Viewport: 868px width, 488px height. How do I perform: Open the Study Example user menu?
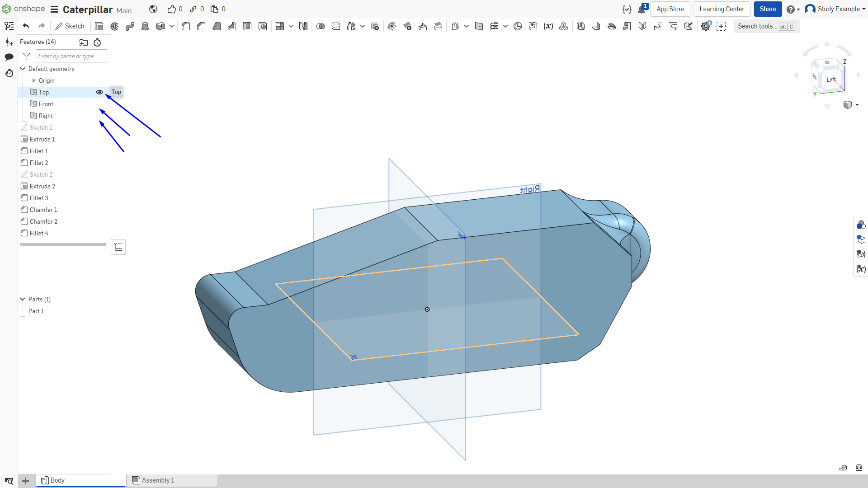coord(835,9)
